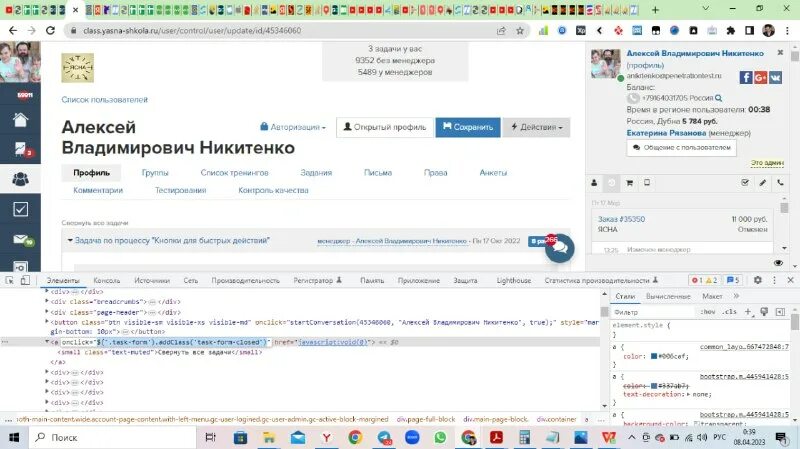Click the Facebook icon in user card
This screenshot has height=449, width=800.
point(746,78)
